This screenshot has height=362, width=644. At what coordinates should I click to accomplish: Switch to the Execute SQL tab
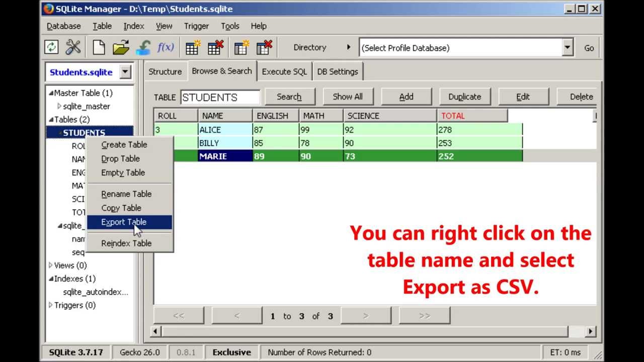[x=284, y=71]
